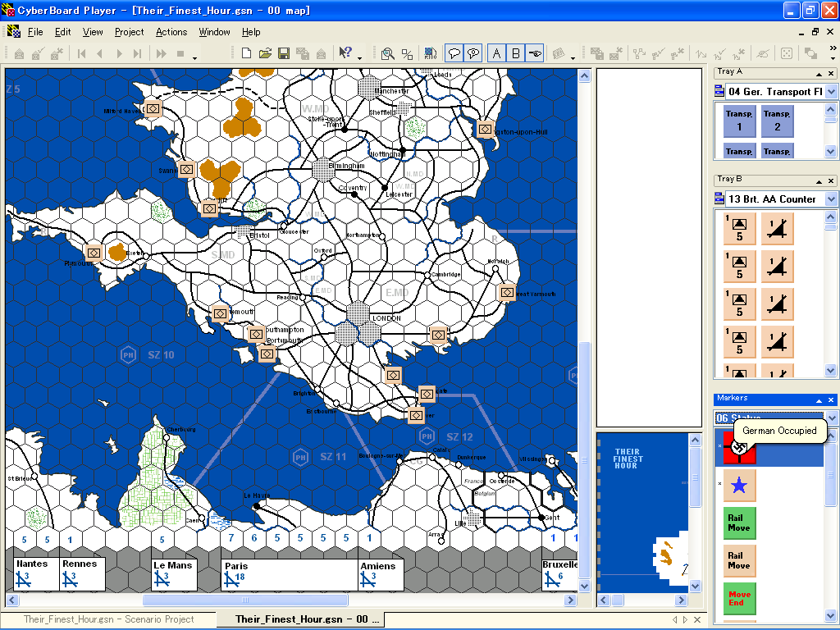Viewport: 840px width, 630px height.
Task: Fast-forward through recorded moves
Action: (161, 53)
